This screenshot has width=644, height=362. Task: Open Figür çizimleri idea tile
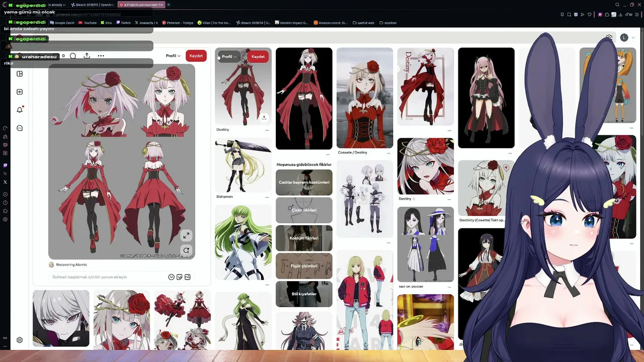point(304,266)
